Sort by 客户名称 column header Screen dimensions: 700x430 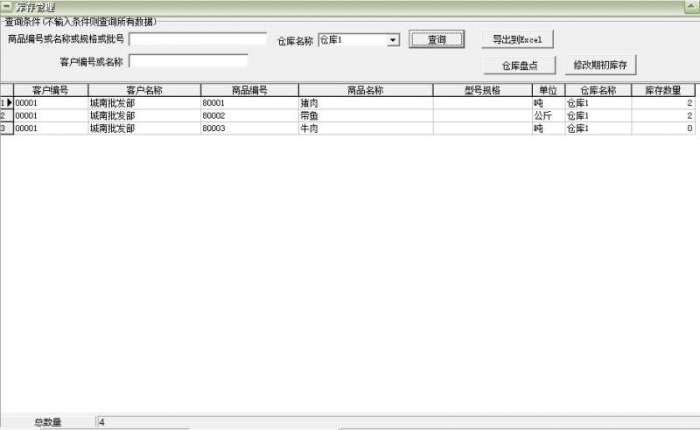click(144, 90)
